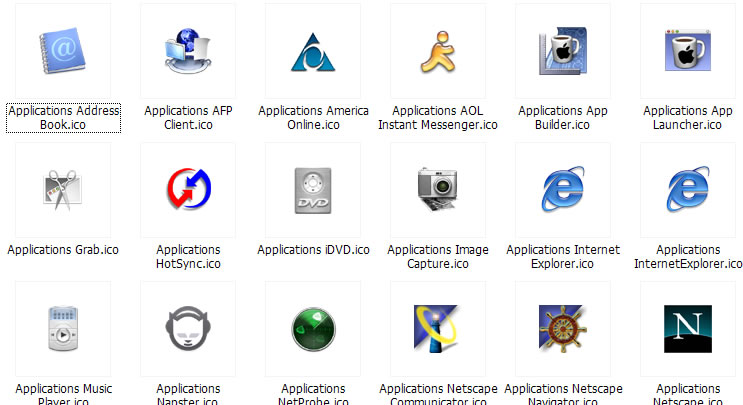Click the NetProbe green radar icon
The height and width of the screenshot is (405, 743).
tap(313, 329)
